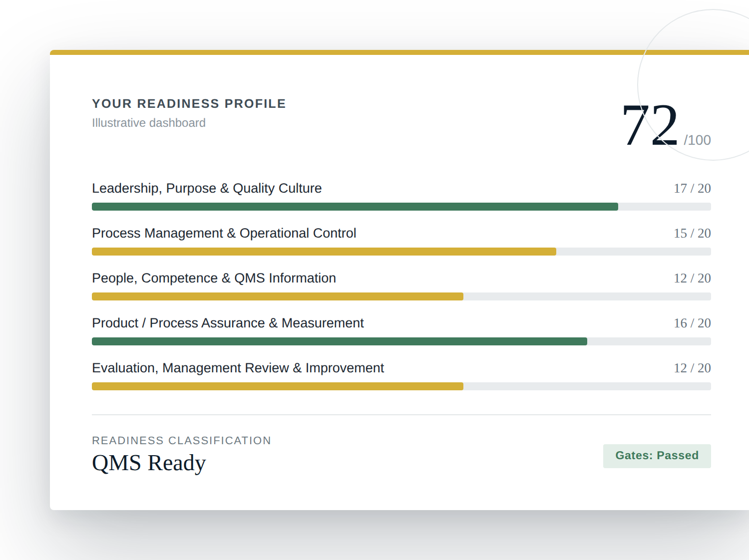Image resolution: width=749 pixels, height=560 pixels.
Task: Click the READINESS CLASSIFICATION label
Action: point(181,441)
